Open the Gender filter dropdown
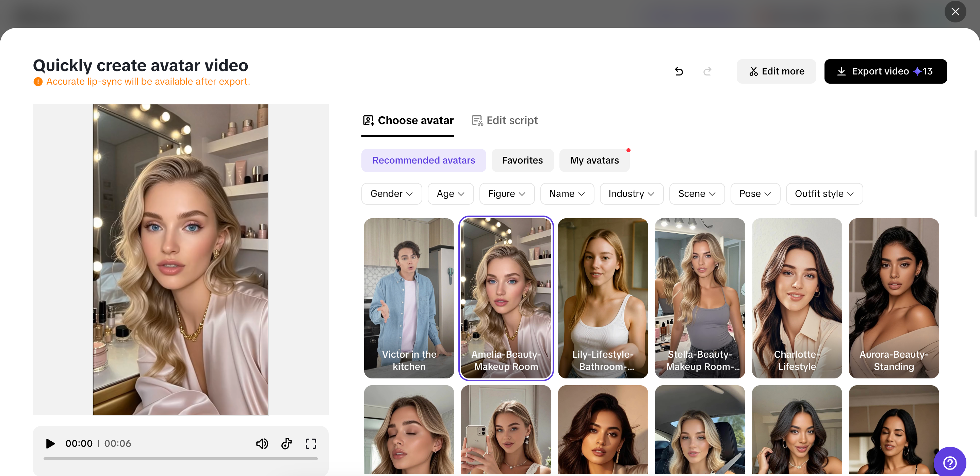980x476 pixels. [391, 193]
